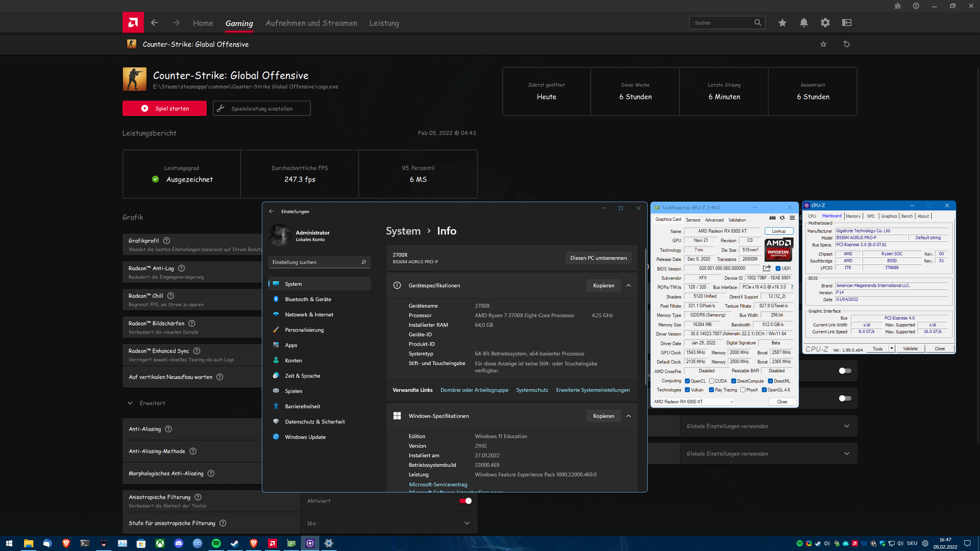Open AMD notifications bell
This screenshot has height=551, width=980.
(x=804, y=23)
